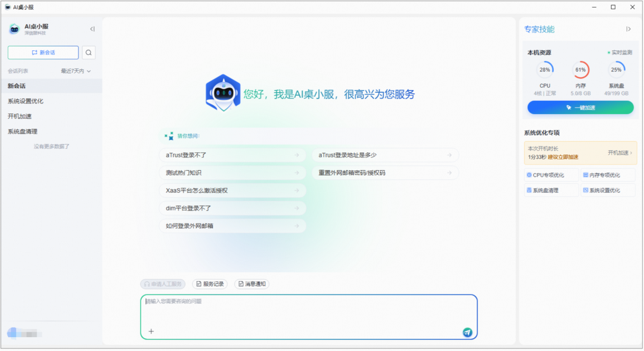The width and height of the screenshot is (644, 351).
Task: Ask suggested question aTrust登录地址是多少
Action: coord(385,155)
